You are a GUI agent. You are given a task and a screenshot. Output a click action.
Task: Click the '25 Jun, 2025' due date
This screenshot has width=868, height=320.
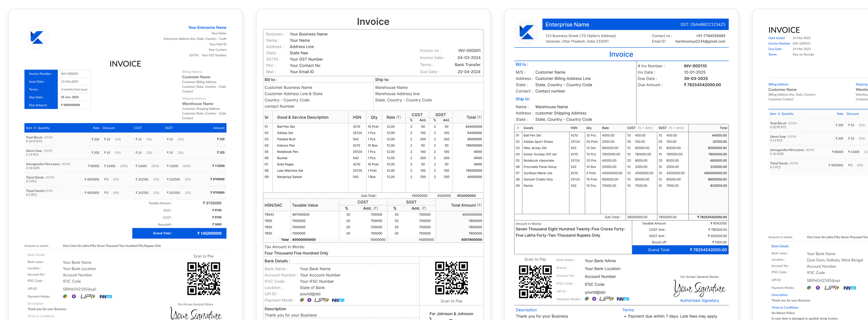[70, 97]
